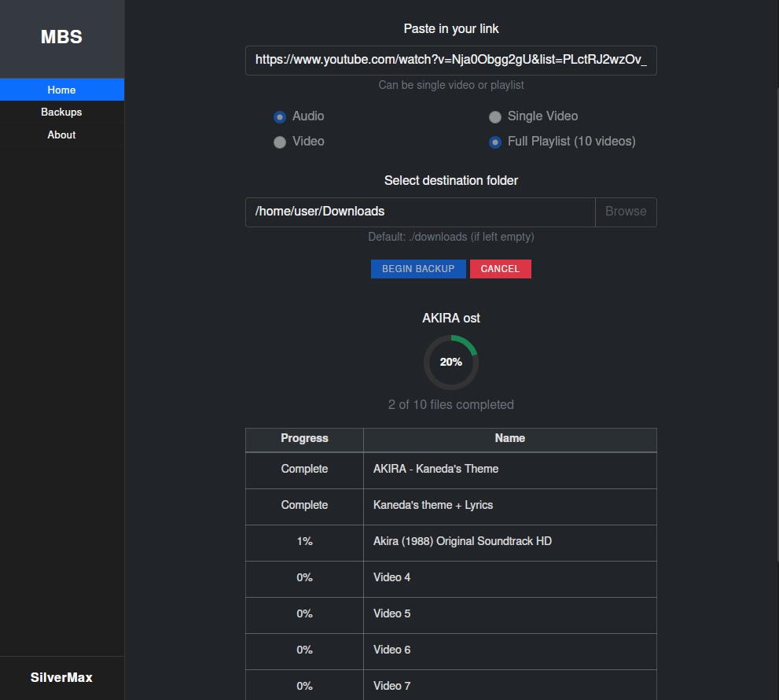Click 'Can be single video or playlist' hint

click(450, 85)
